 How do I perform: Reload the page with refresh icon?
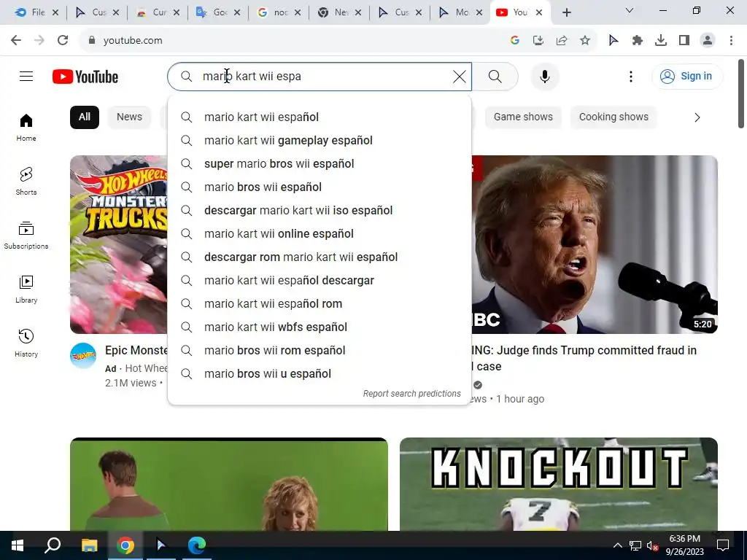click(63, 41)
